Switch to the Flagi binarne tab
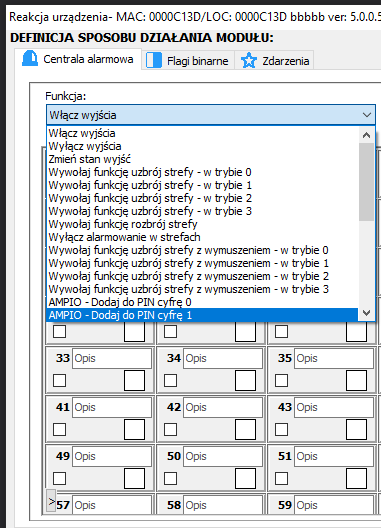Image resolution: width=381 pixels, height=528 pixels. click(x=188, y=61)
